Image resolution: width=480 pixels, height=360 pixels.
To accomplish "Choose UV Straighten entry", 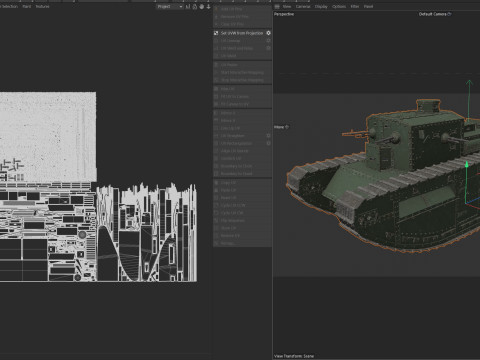I will click(x=242, y=136).
